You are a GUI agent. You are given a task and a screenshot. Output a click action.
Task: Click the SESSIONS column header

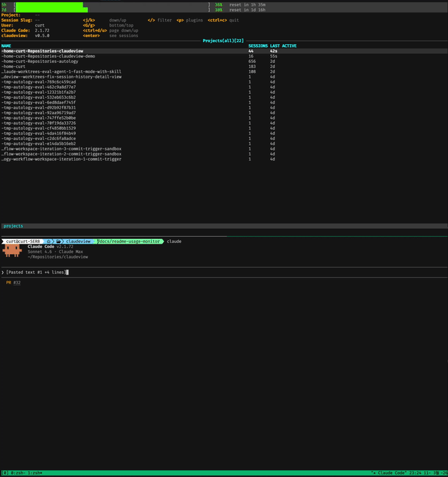coord(258,46)
